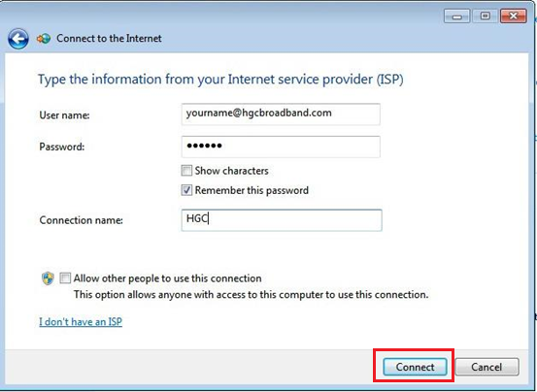The width and height of the screenshot is (537, 392).
Task: Click the ISP information heading text
Action: [x=220, y=80]
